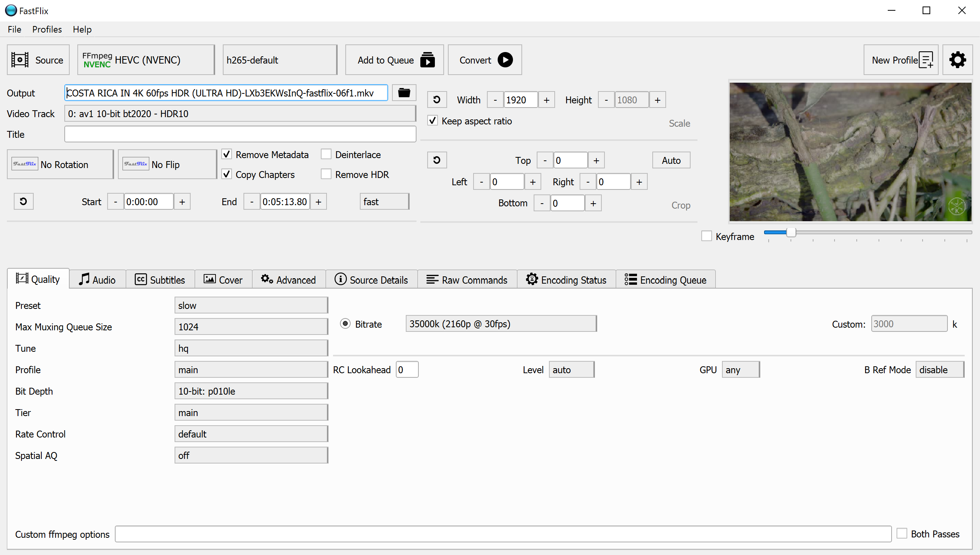This screenshot has width=980, height=555.
Task: Open Bitrate 35000k dropdown
Action: pos(501,324)
